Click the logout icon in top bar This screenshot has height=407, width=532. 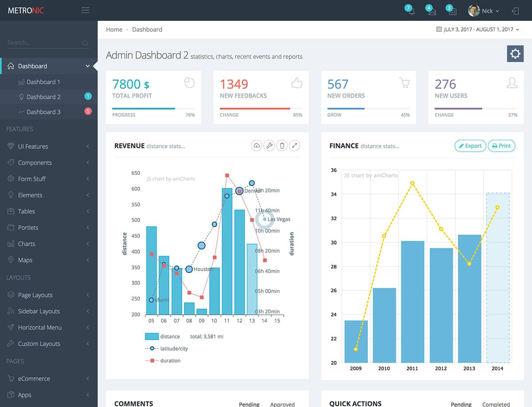515,11
